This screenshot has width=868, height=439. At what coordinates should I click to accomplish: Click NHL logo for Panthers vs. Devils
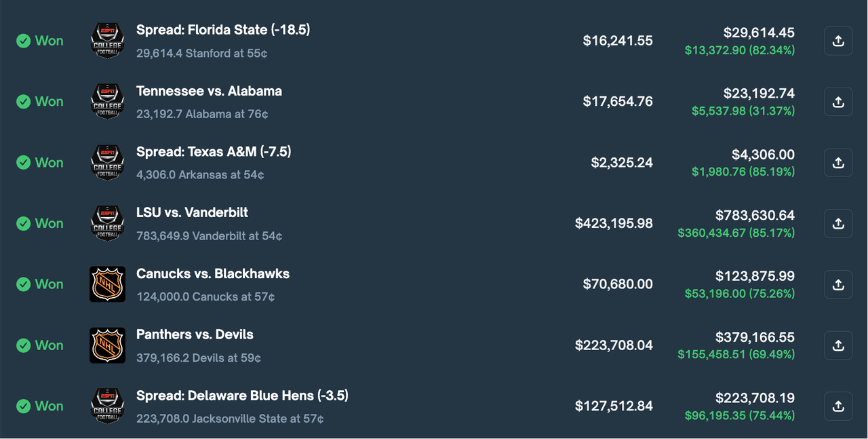pyautogui.click(x=107, y=345)
